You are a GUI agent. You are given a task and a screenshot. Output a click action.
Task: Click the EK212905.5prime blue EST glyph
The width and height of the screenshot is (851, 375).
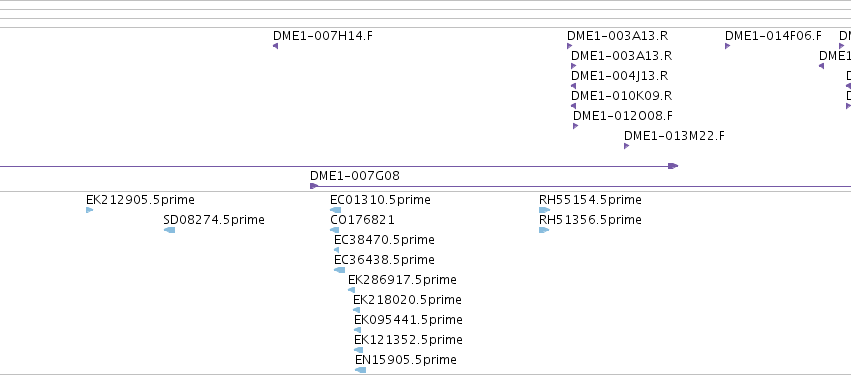click(x=90, y=210)
